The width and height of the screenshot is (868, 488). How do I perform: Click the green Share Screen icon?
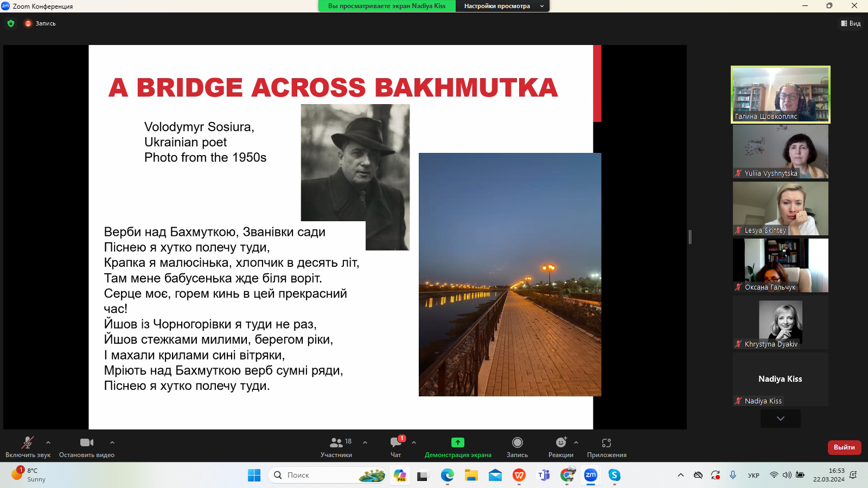click(458, 442)
